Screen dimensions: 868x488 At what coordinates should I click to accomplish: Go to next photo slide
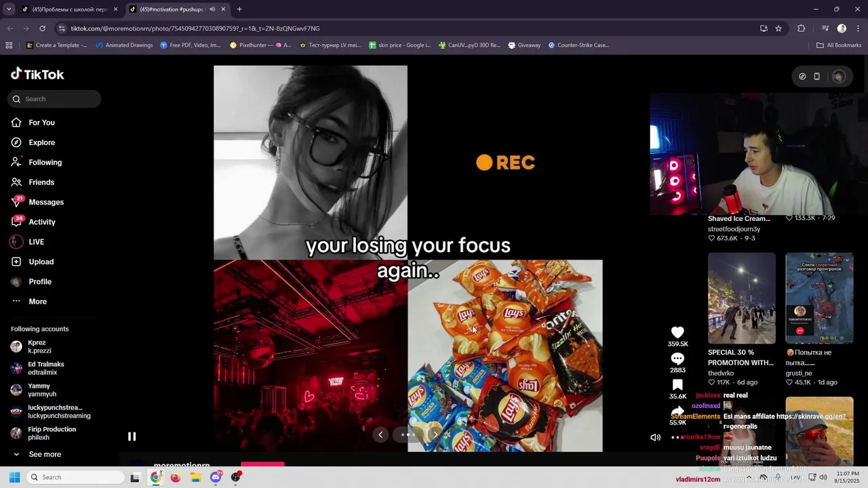[x=436, y=434]
